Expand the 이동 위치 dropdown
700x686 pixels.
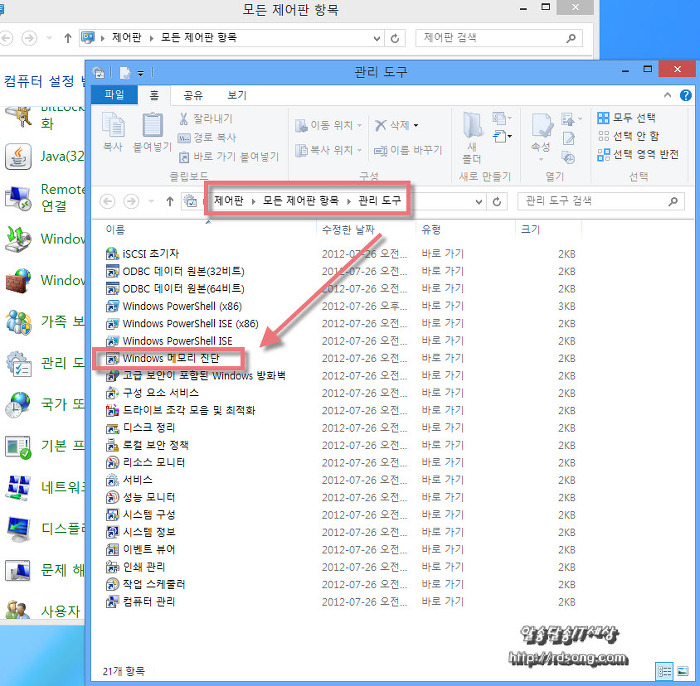tap(329, 125)
